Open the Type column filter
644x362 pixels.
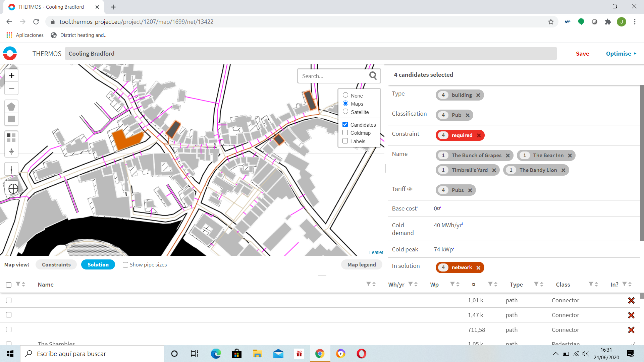(536, 284)
